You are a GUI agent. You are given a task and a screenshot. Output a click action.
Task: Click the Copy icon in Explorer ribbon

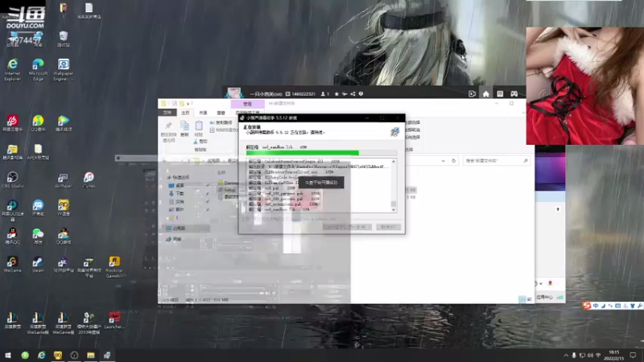click(x=184, y=129)
